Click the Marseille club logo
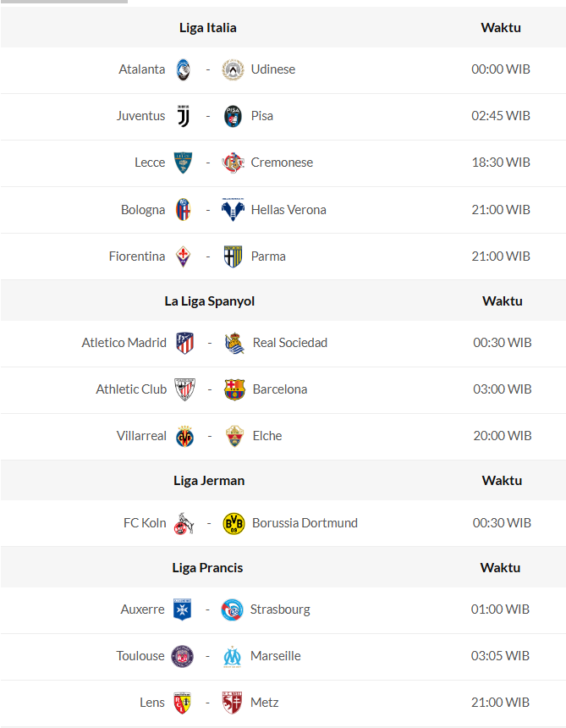 [x=233, y=656]
